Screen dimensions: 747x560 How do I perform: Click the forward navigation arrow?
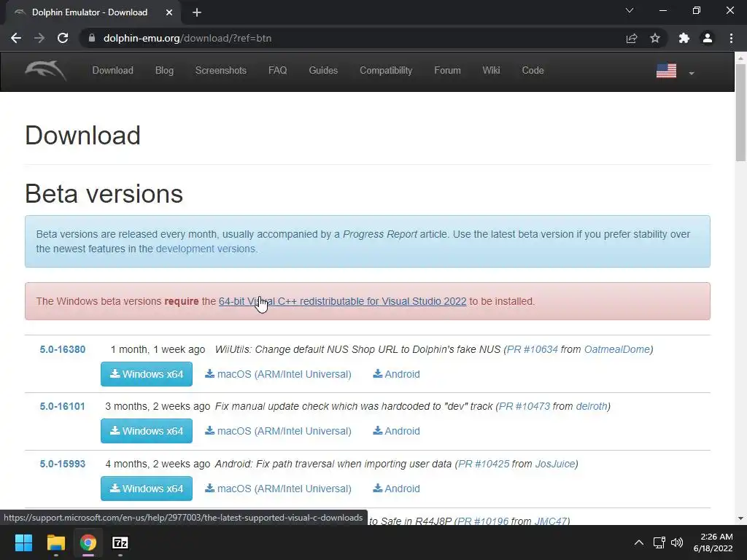[x=39, y=38]
